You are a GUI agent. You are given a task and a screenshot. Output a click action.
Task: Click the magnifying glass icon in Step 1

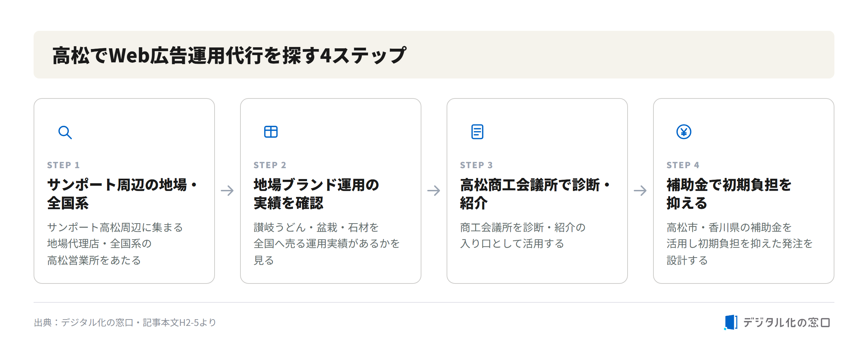65,132
